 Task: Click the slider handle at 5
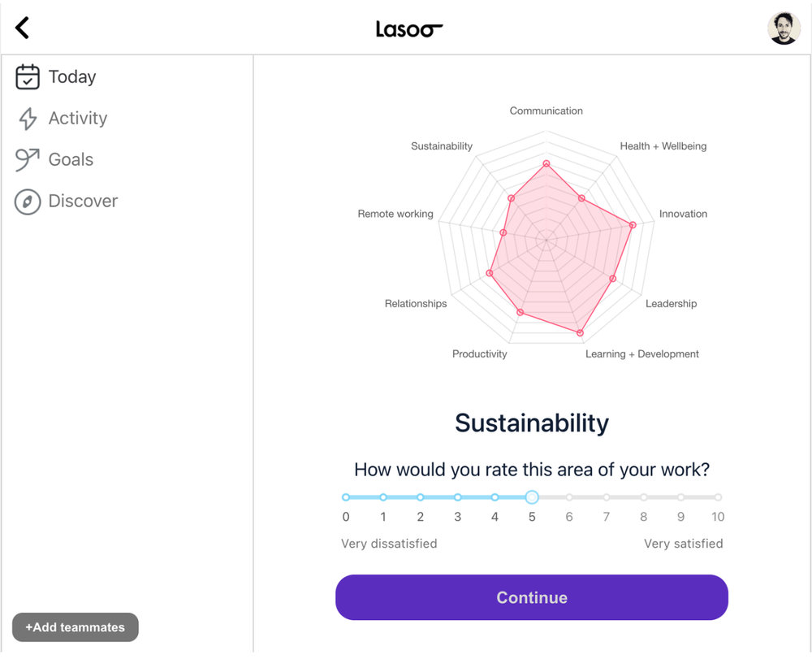(x=532, y=497)
